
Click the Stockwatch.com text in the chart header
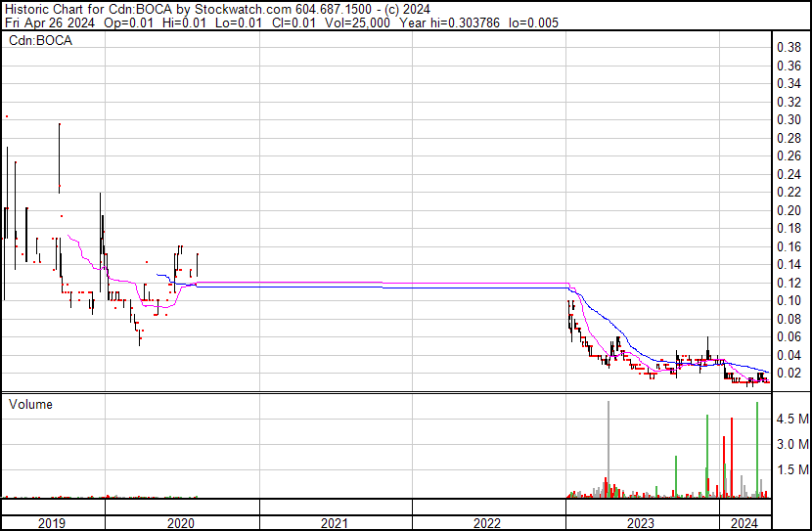click(244, 9)
